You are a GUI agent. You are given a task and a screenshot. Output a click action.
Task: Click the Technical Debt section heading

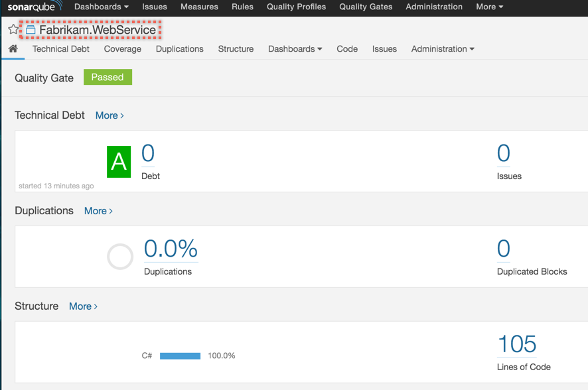click(50, 115)
